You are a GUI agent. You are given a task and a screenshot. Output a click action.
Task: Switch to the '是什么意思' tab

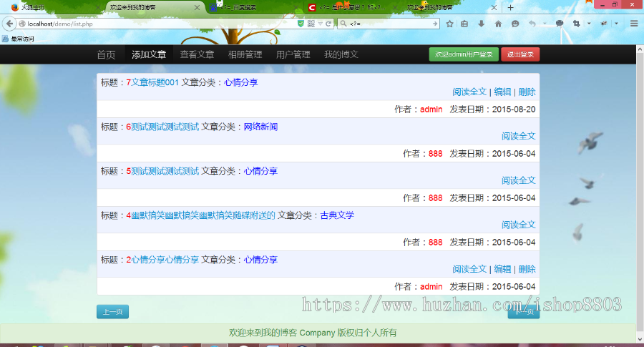tap(353, 7)
